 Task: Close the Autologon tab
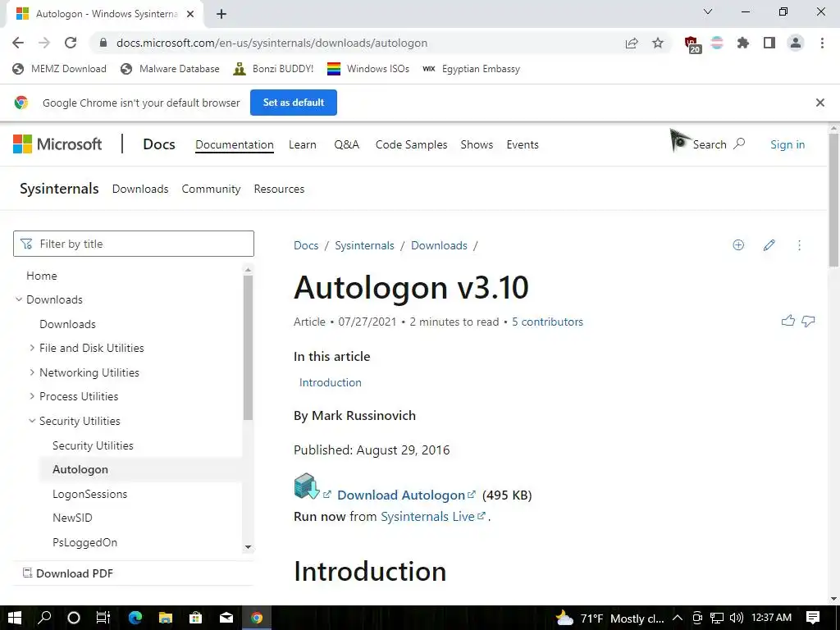190,14
